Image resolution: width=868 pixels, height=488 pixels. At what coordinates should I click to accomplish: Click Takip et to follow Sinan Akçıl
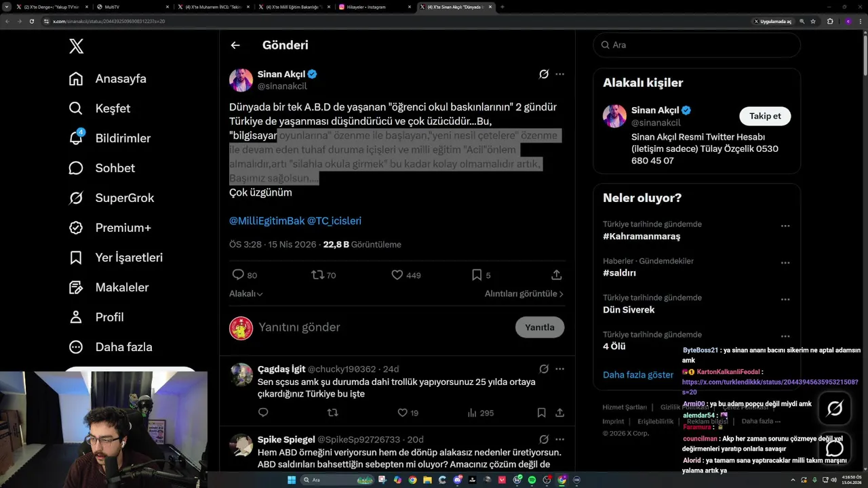point(765,116)
